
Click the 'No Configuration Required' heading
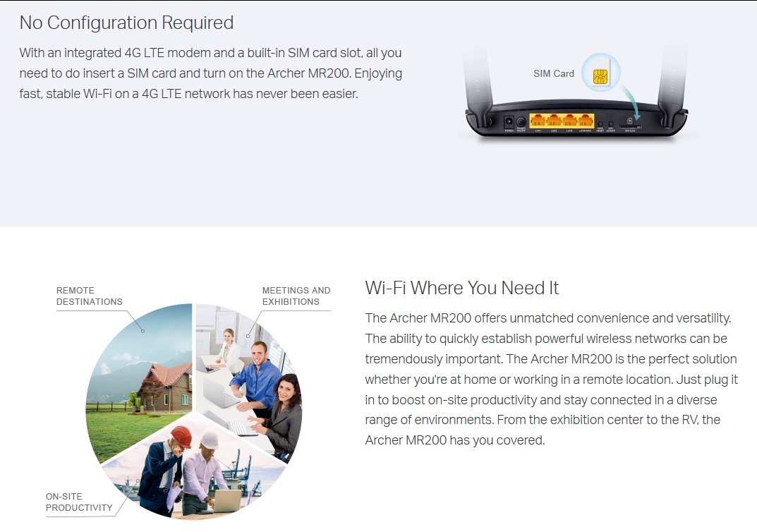pyautogui.click(x=126, y=23)
